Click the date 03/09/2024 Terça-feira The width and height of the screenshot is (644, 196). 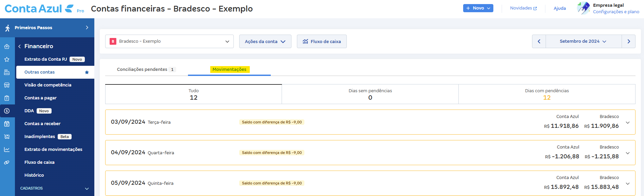(141, 122)
